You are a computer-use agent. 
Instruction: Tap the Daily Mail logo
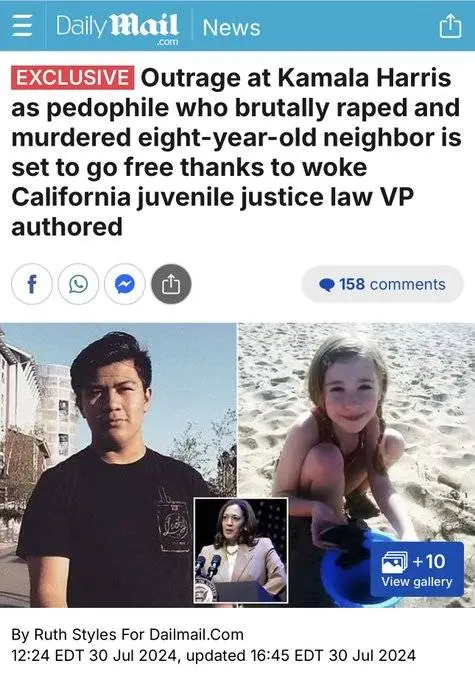tap(117, 28)
